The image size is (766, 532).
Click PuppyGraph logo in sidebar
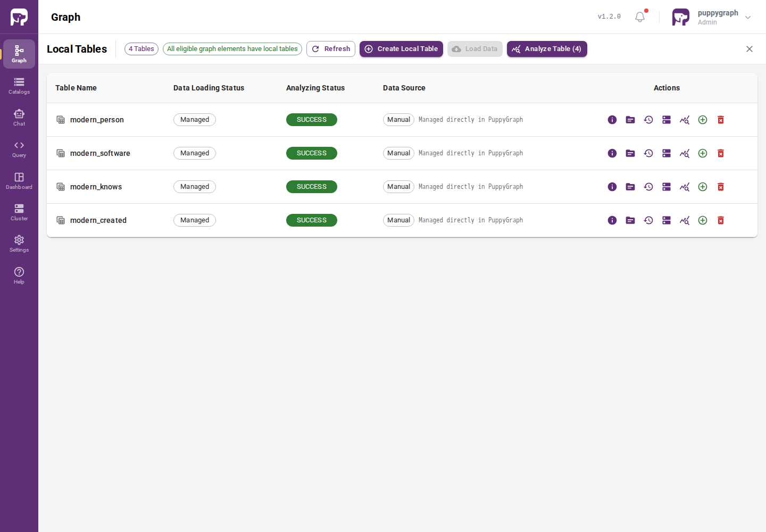click(19, 17)
